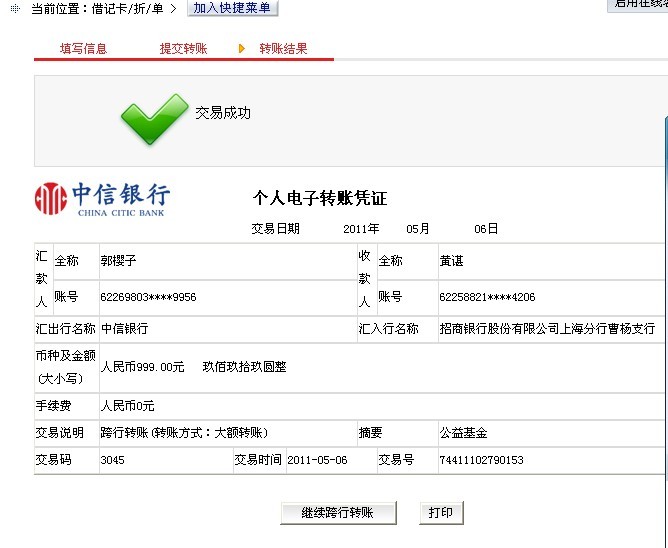Select the 填写信息 step tab

[84, 49]
